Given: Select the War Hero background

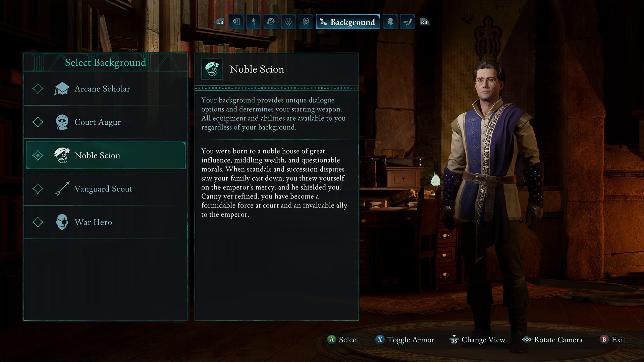Looking at the screenshot, I should pyautogui.click(x=105, y=222).
